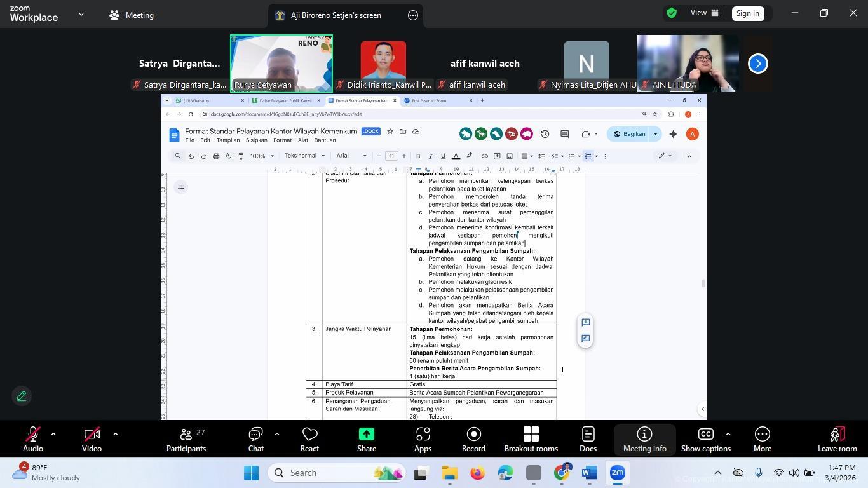Switch to the Meeting tab
This screenshot has width=868, height=488.
[132, 15]
